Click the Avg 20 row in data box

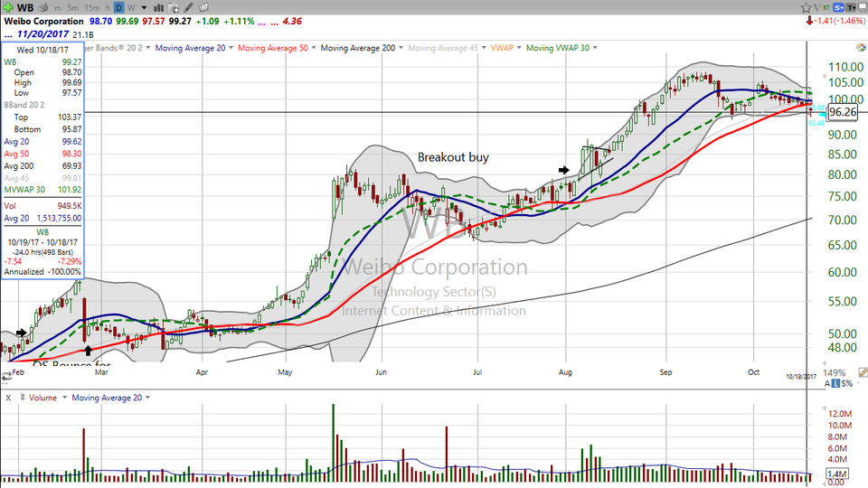42,142
